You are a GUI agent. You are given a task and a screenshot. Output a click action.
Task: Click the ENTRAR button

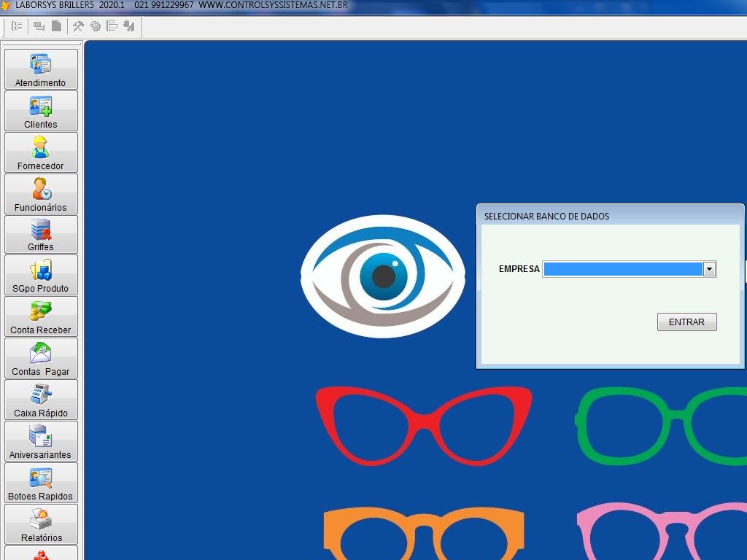686,322
